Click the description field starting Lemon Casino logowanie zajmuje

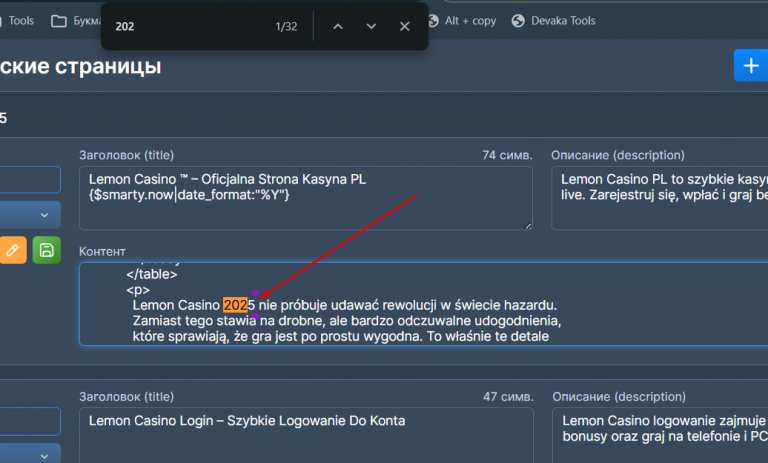pyautogui.click(x=660, y=436)
